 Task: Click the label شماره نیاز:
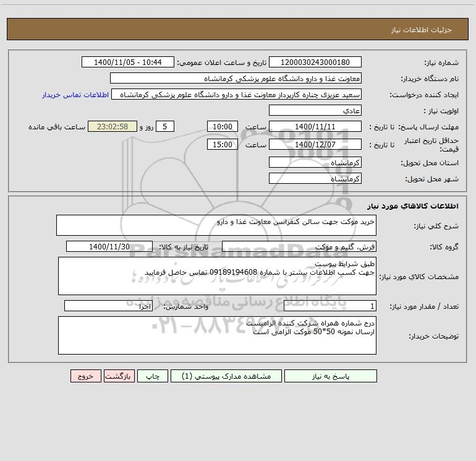click(x=441, y=63)
